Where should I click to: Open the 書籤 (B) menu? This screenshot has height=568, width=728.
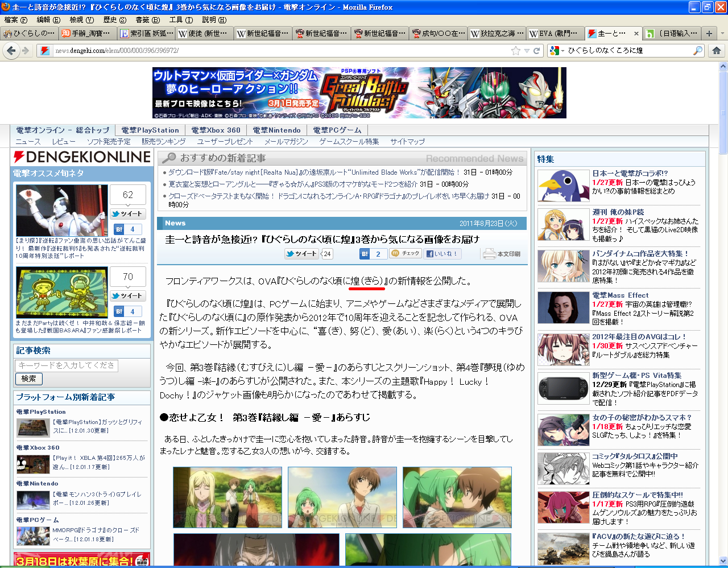click(x=148, y=20)
